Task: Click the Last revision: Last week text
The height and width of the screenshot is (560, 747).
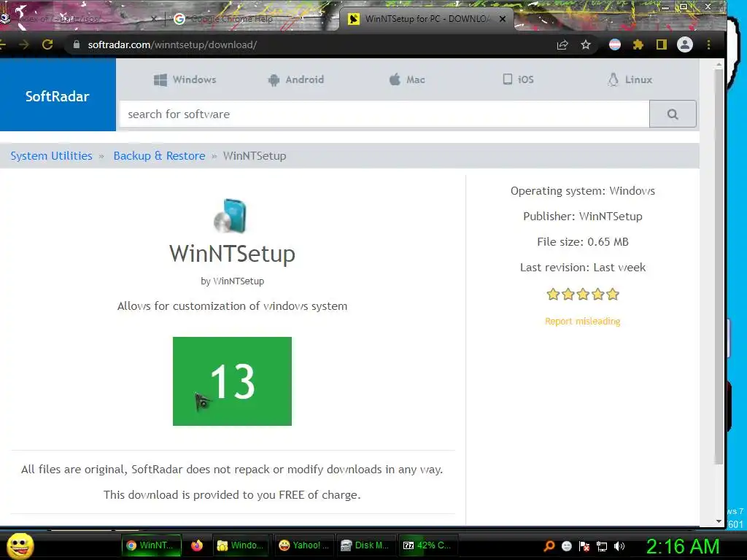Action: (x=583, y=268)
